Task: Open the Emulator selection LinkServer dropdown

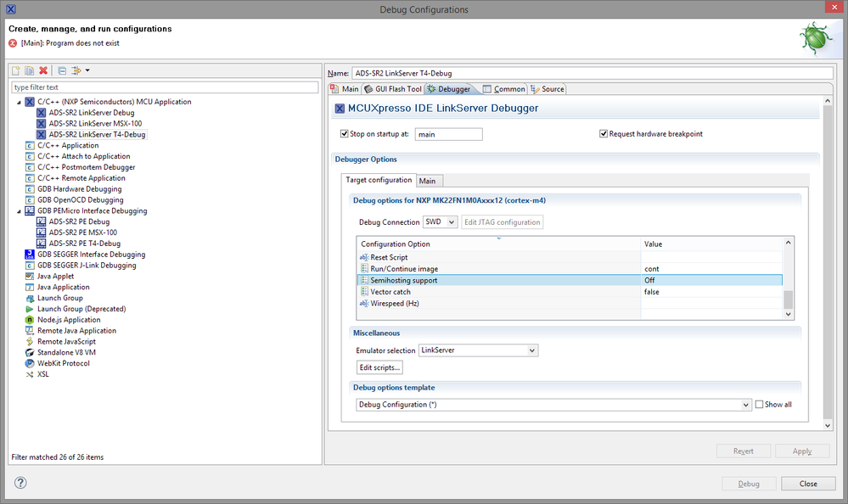Action: pyautogui.click(x=478, y=350)
